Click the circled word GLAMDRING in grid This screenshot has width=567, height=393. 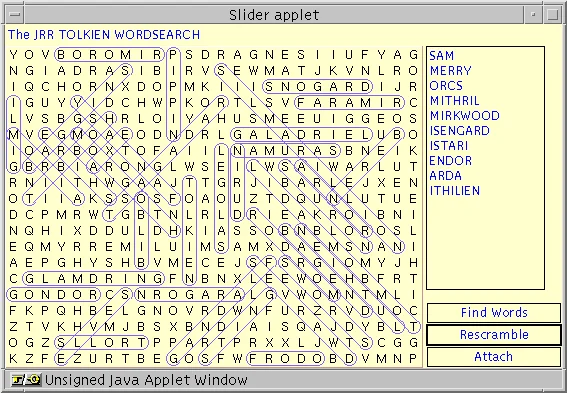(93, 278)
